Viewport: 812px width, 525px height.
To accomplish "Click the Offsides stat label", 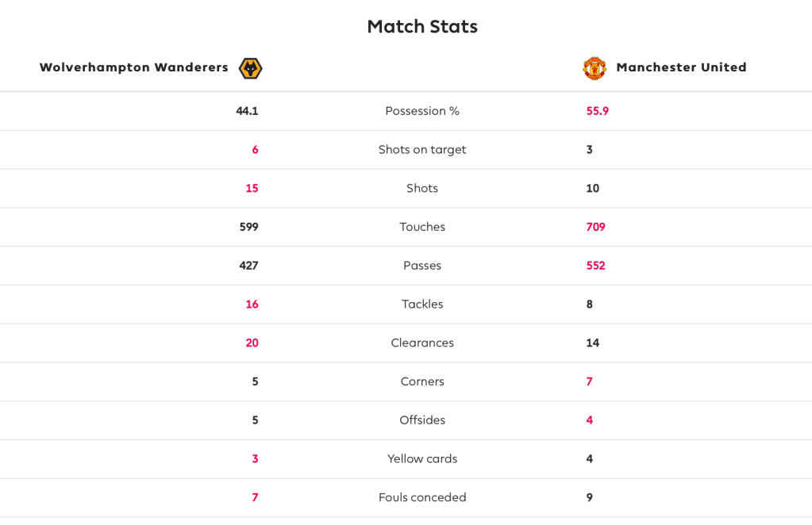I will coord(422,420).
